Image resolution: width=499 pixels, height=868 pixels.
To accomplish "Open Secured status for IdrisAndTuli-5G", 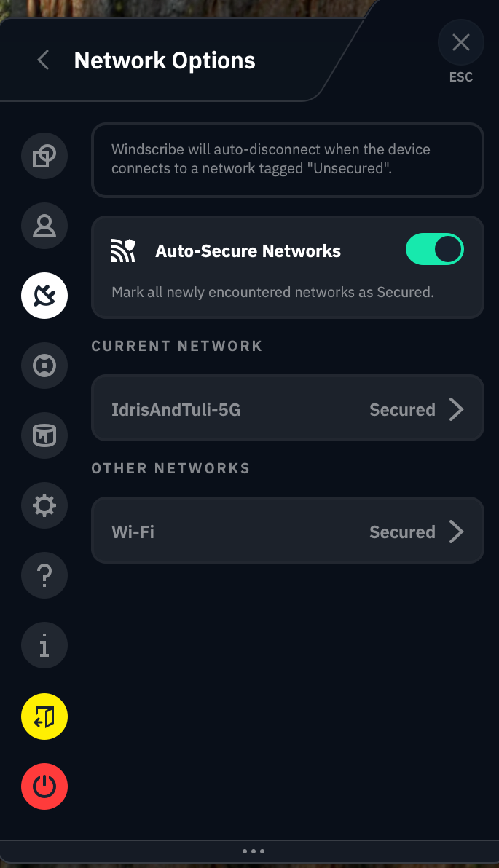I will click(402, 409).
